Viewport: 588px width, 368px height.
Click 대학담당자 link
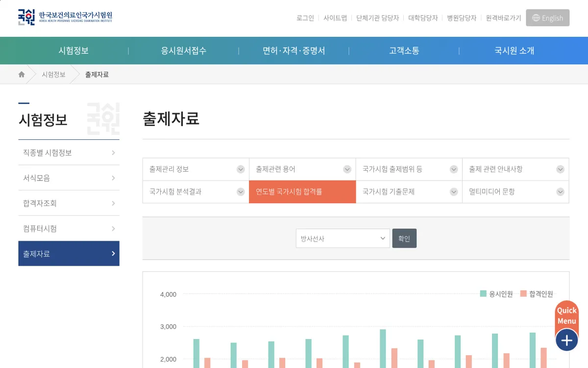point(423,18)
